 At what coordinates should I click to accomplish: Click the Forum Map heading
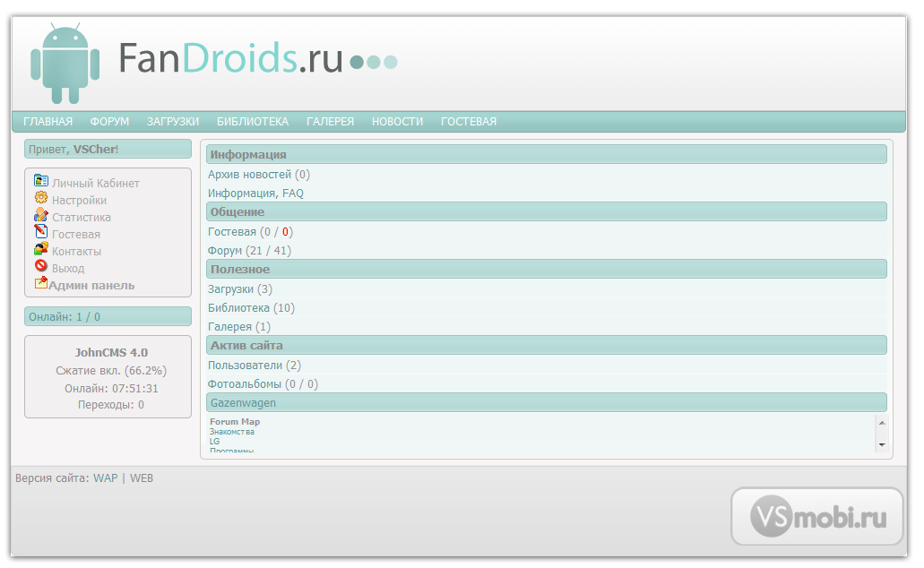(x=235, y=422)
